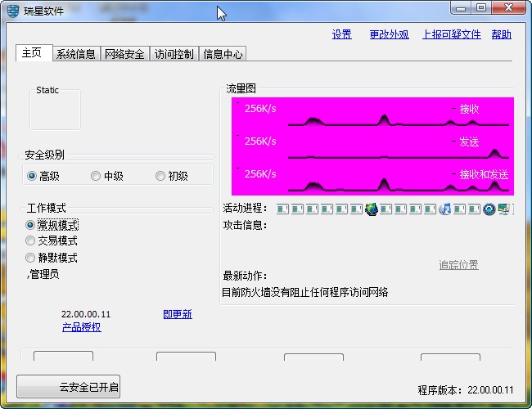Viewport: 532px width, 409px height.
Task: Choose 交易模式 work mode
Action: [x=52, y=240]
